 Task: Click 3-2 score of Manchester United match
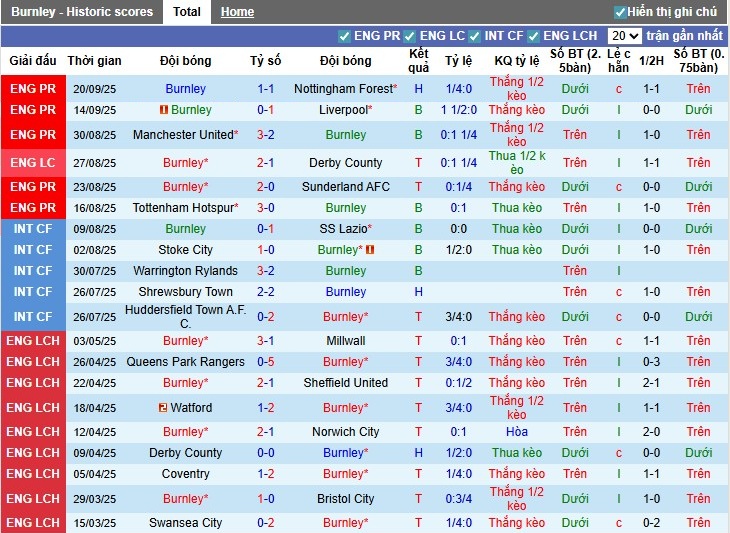tap(266, 135)
